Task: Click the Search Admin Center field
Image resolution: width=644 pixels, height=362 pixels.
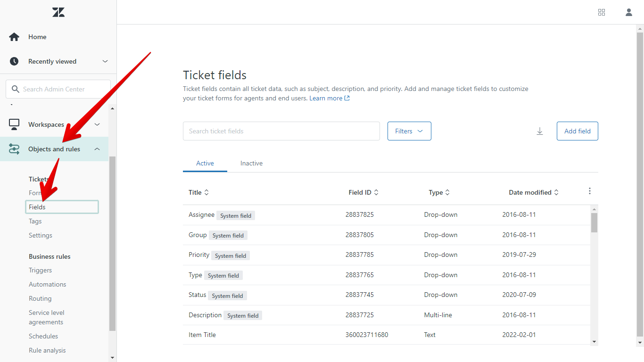Action: coord(58,89)
